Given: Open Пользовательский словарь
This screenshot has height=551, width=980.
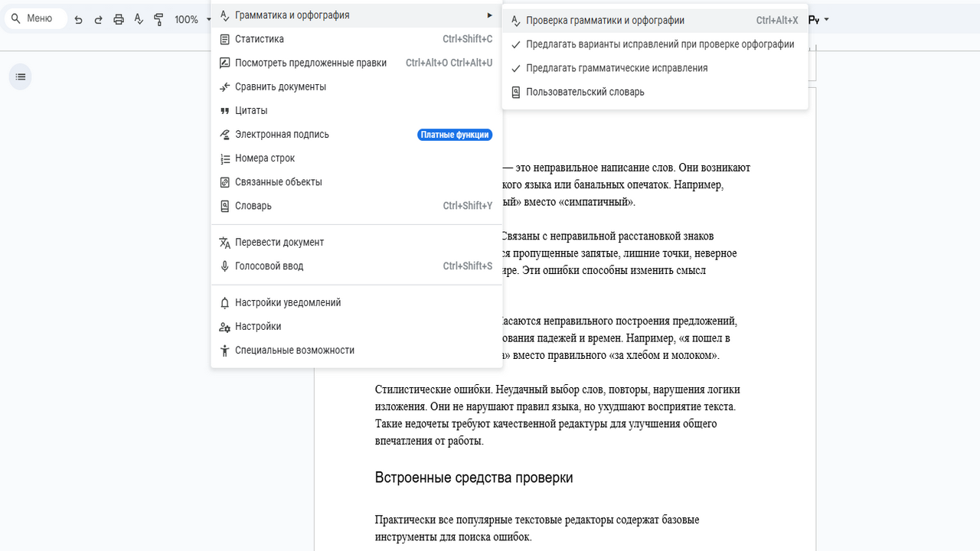Looking at the screenshot, I should (585, 92).
